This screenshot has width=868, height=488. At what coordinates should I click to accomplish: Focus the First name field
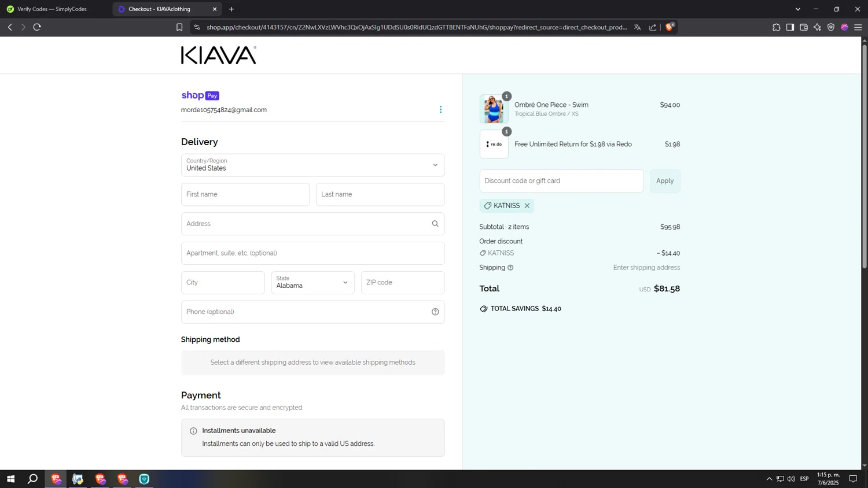pos(245,194)
